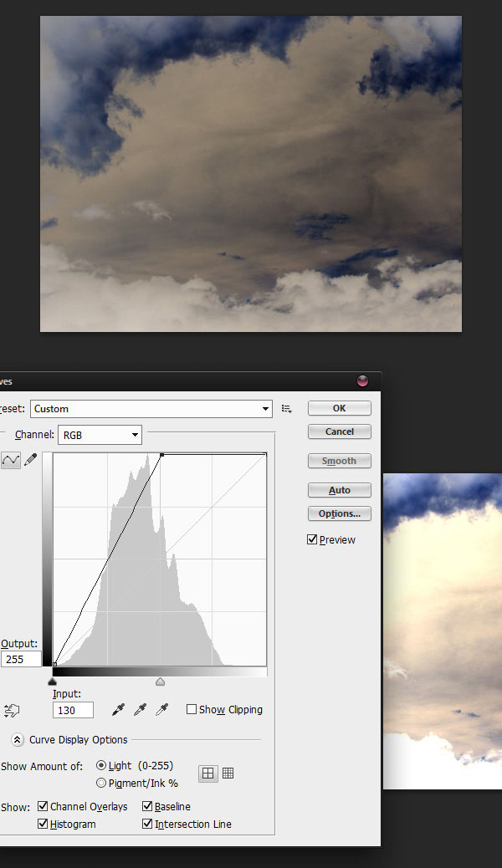Screen dimensions: 502x868
Task: Select the Pigment/Ink % radio option
Action: (101, 783)
